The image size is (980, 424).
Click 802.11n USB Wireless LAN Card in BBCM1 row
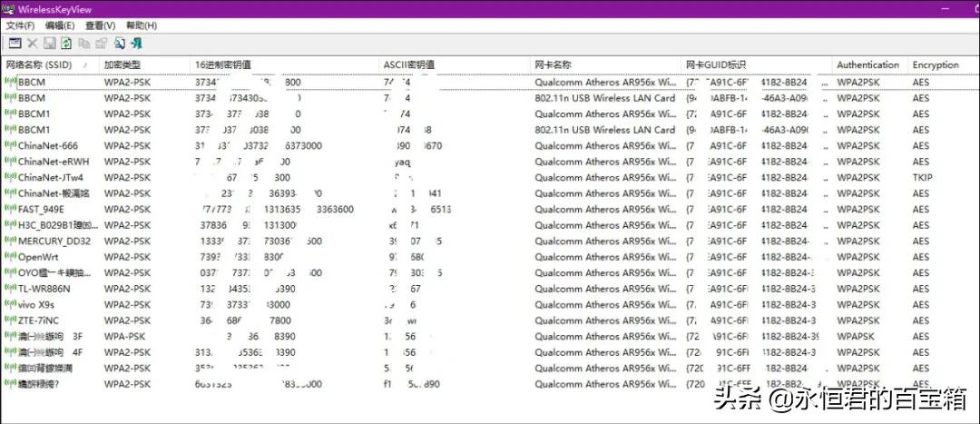605,130
